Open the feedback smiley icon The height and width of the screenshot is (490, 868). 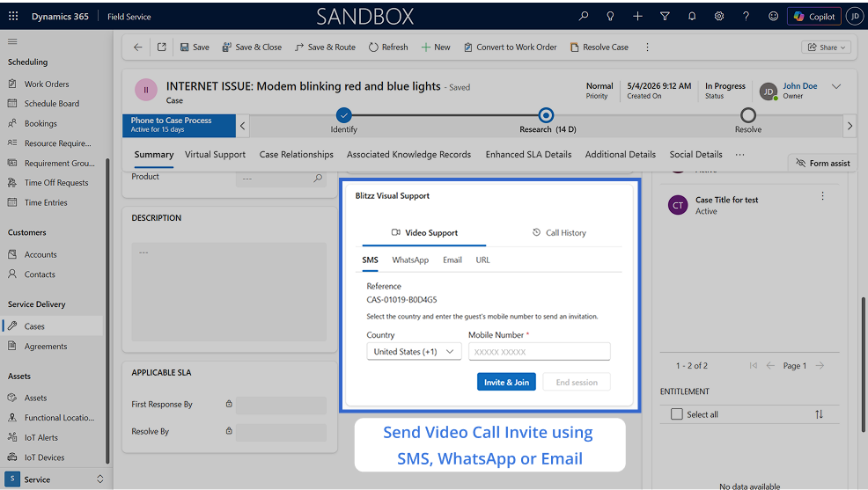(x=773, y=16)
